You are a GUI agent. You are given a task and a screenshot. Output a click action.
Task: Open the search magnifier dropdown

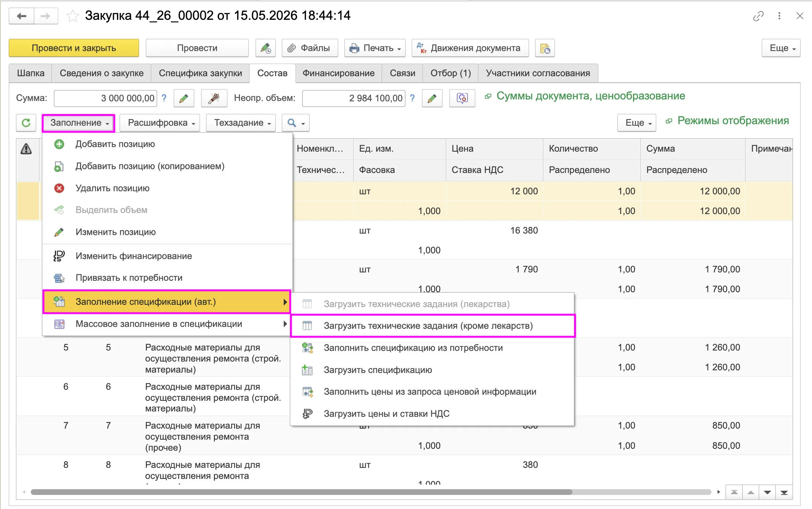click(296, 123)
